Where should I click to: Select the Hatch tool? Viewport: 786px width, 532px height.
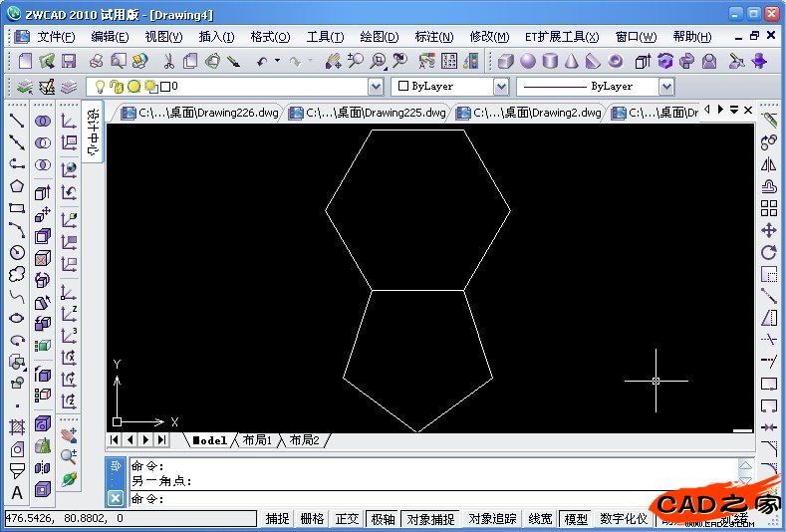(17, 427)
